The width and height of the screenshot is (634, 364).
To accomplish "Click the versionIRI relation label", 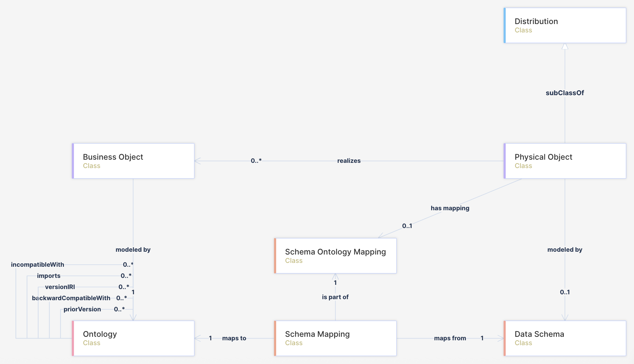I will [x=60, y=287].
